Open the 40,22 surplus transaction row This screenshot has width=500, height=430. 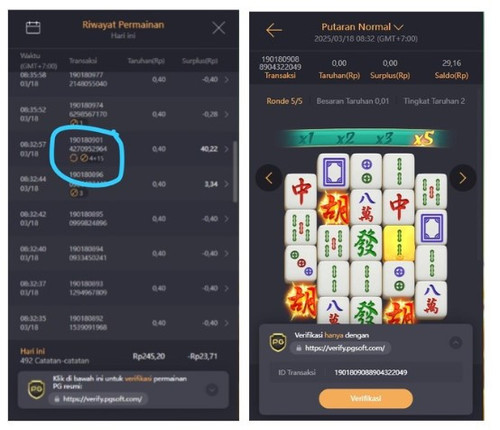tap(123, 149)
